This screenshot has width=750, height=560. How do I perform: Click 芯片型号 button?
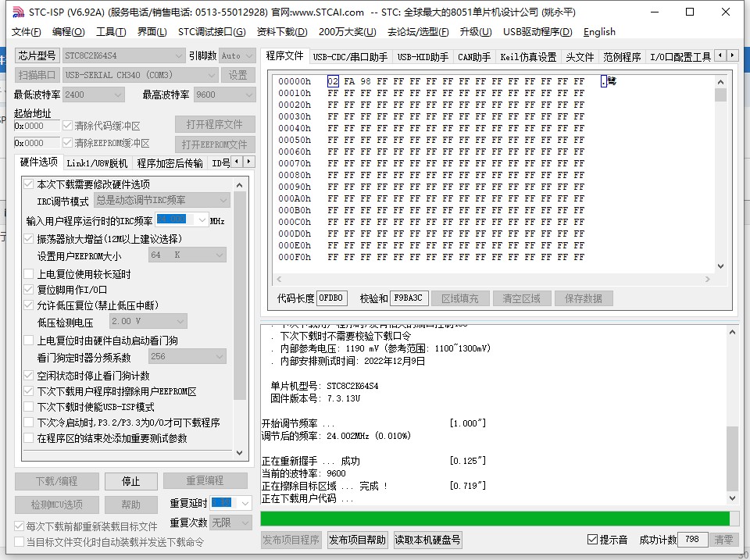coord(37,55)
